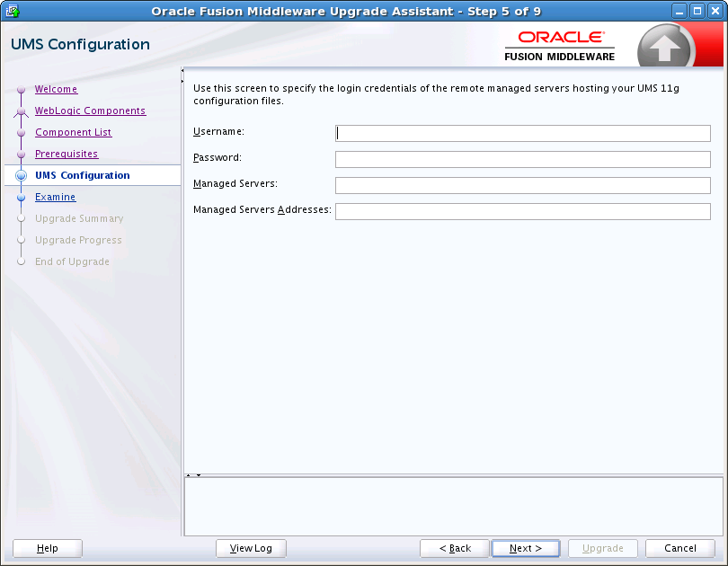Maximize the Upgrade Assistant window
This screenshot has width=728, height=566.
pos(697,11)
